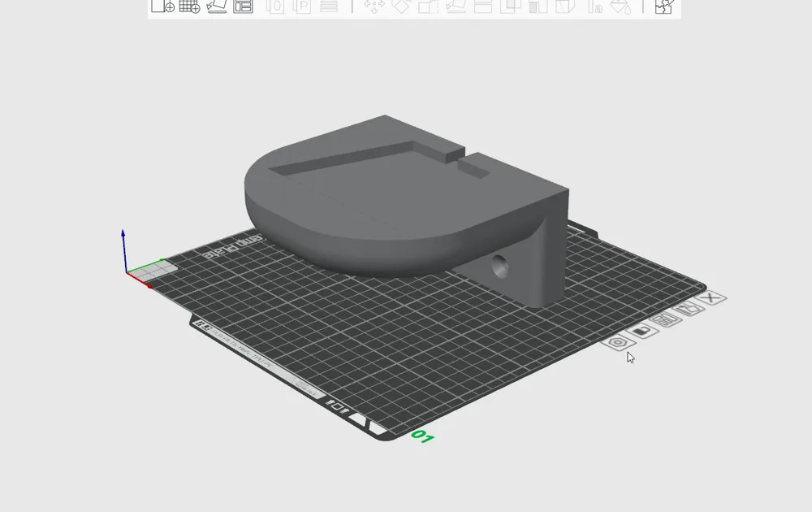Select the Scale tool
The width and height of the screenshot is (812, 512).
[425, 8]
